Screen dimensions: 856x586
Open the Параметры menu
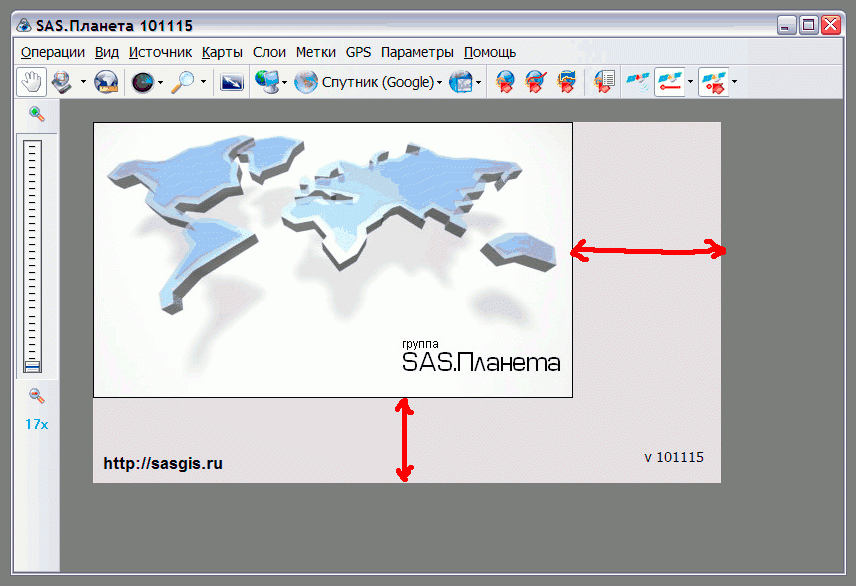(417, 52)
